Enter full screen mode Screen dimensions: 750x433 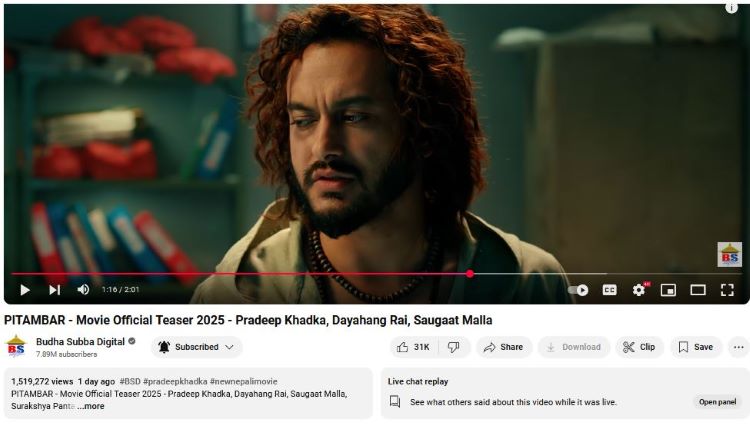[727, 290]
